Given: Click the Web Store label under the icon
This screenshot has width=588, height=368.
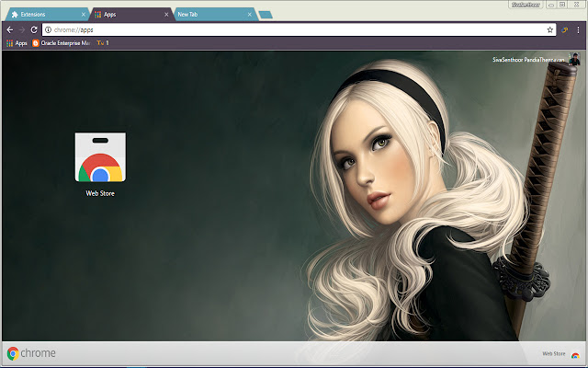Looking at the screenshot, I should (x=100, y=193).
